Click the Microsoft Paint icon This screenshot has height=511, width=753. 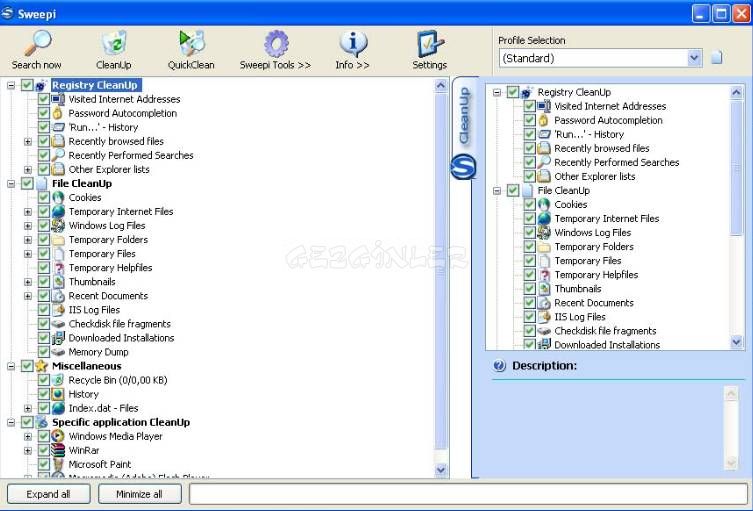coord(58,464)
